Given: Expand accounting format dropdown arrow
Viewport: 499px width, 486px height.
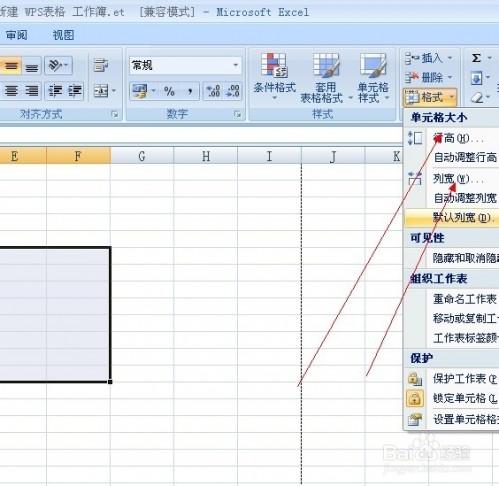Looking at the screenshot, I should [x=153, y=91].
